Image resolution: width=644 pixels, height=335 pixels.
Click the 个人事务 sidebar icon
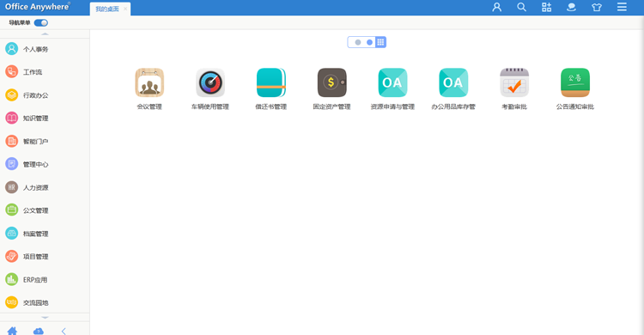point(11,49)
